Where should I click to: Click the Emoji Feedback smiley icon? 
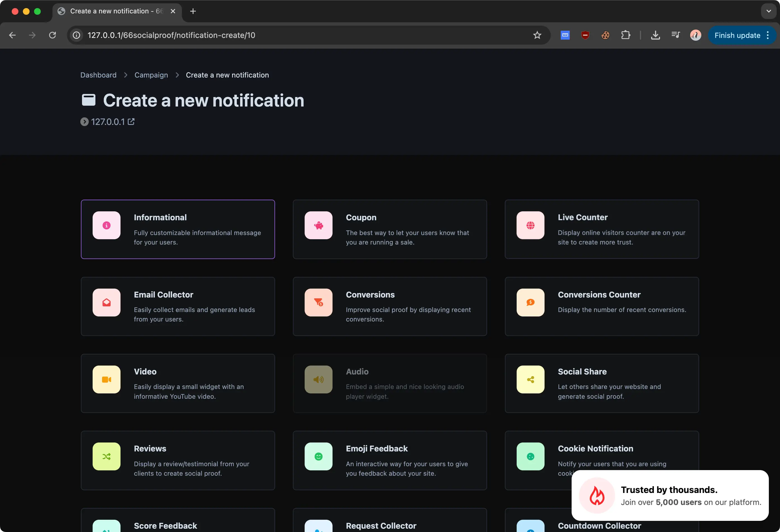[x=318, y=456]
